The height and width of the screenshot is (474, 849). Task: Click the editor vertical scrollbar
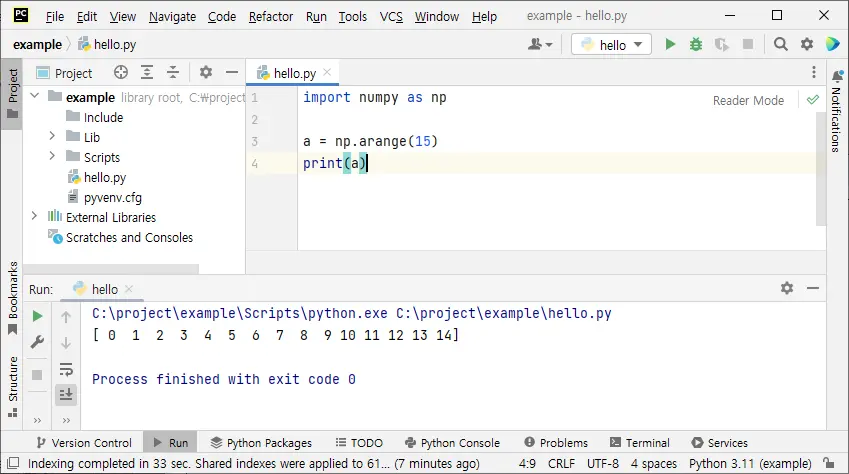(821, 169)
